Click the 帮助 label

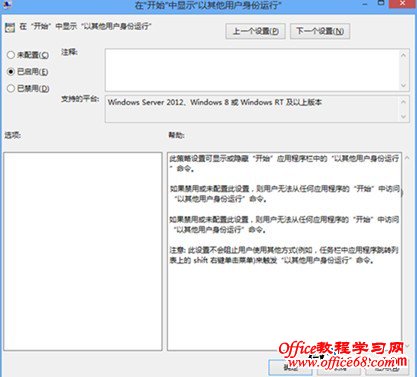pos(177,135)
